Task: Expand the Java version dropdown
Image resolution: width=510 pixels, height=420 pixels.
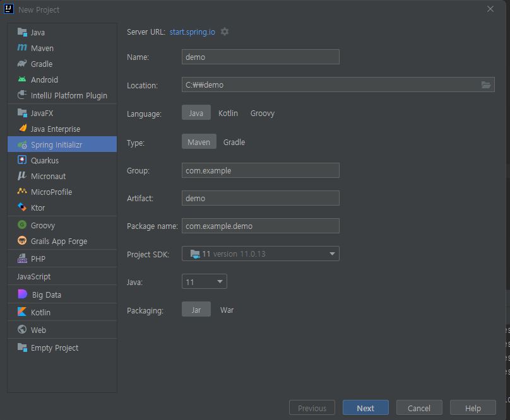Action: coord(220,281)
